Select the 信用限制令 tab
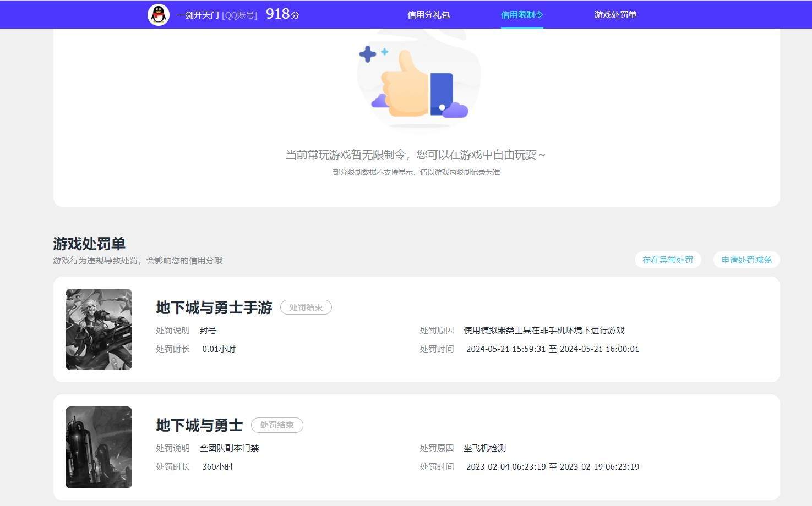Image resolution: width=812 pixels, height=506 pixels. pos(522,15)
